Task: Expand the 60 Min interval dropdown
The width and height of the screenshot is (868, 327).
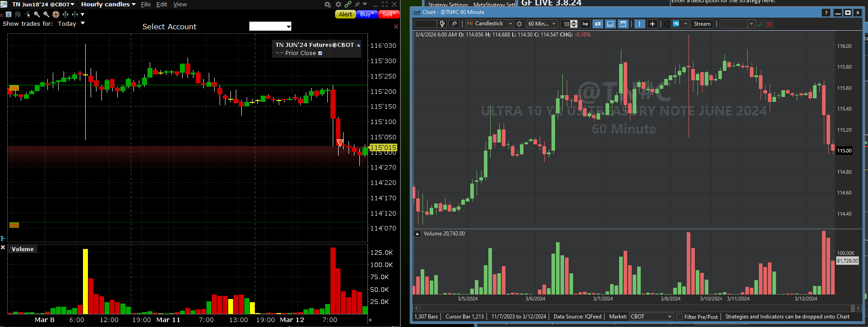Action: 542,24
